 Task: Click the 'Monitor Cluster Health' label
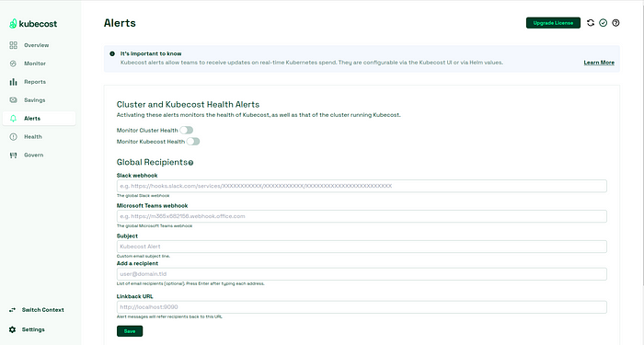tap(147, 131)
